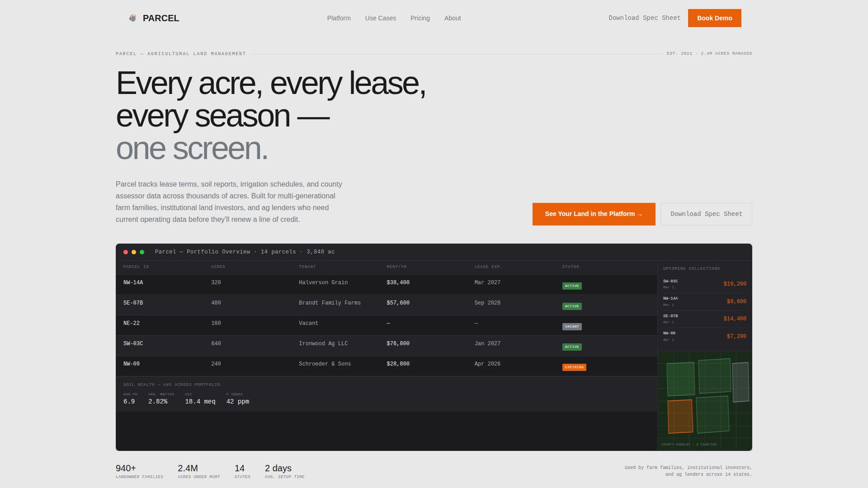Click the 42 ppm P index value
Image resolution: width=868 pixels, height=488 pixels.
click(x=238, y=402)
